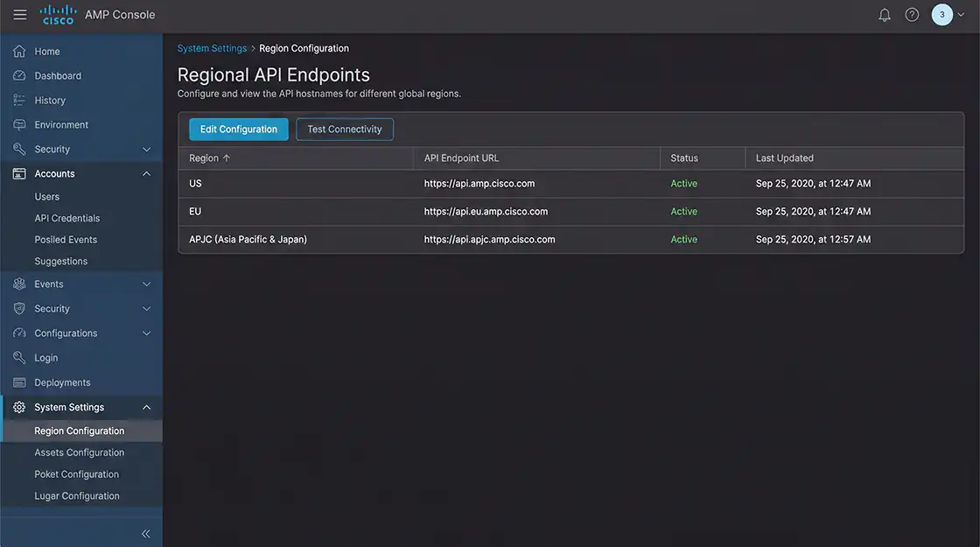
Task: Expand the Events section chevron
Action: click(146, 284)
